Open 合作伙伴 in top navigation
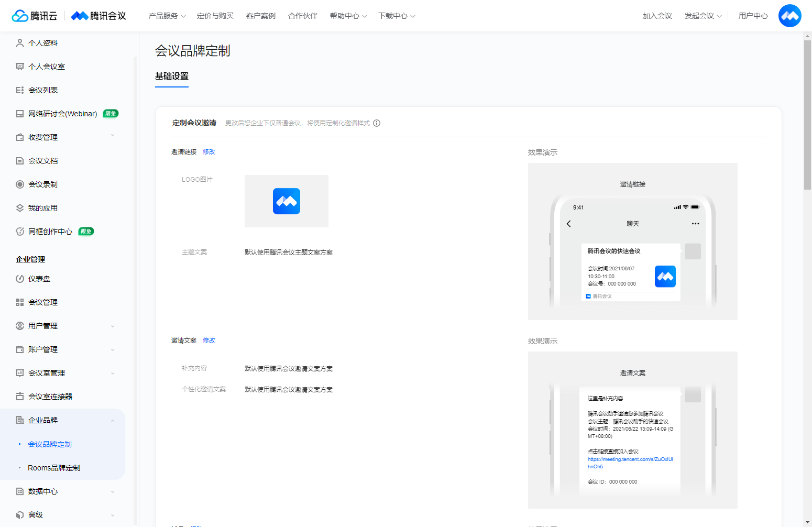This screenshot has height=527, width=812. [303, 16]
